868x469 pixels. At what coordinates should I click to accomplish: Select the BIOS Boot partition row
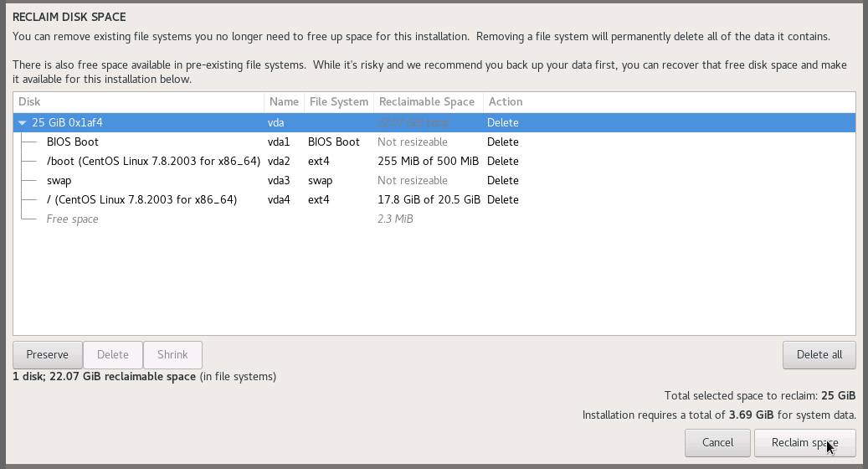[73, 142]
